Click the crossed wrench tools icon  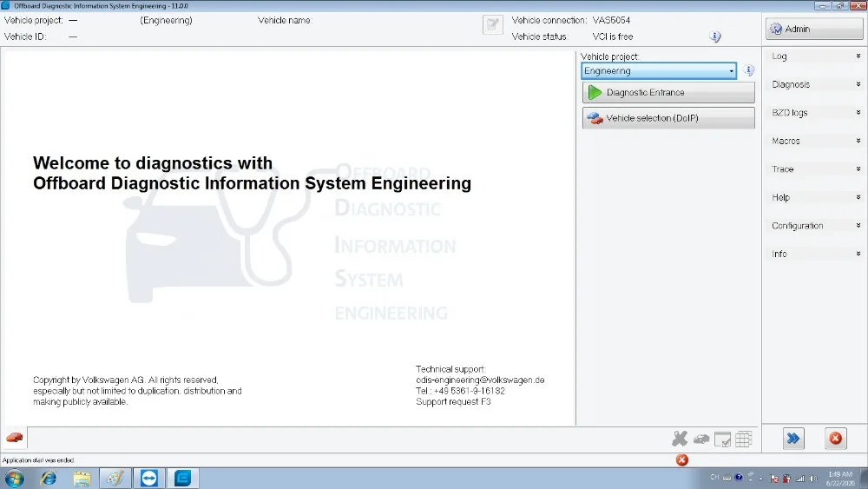click(x=680, y=439)
